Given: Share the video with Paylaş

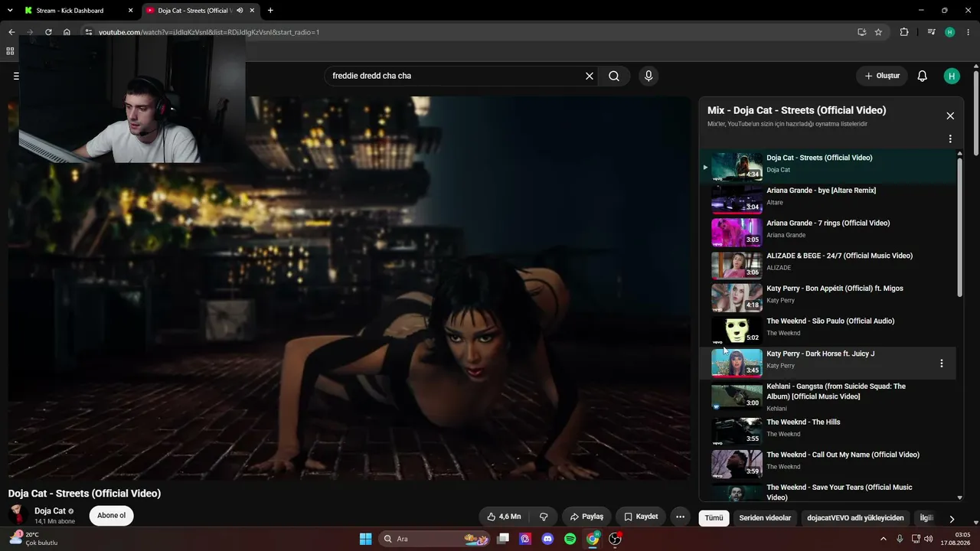Looking at the screenshot, I should [587, 517].
